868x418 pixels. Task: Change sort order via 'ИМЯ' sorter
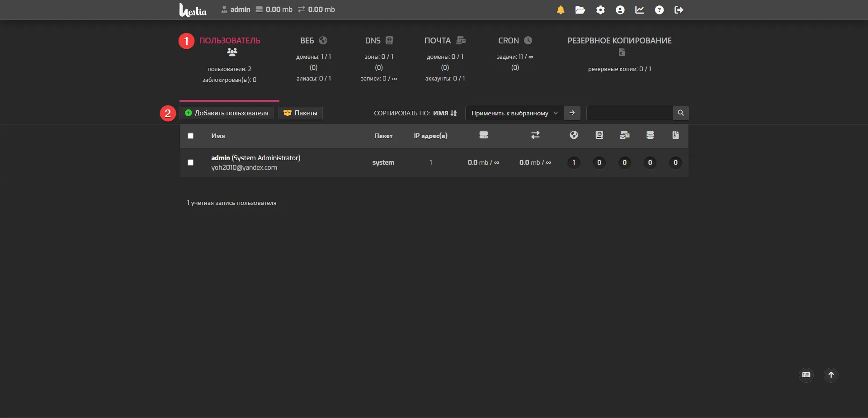click(x=444, y=113)
